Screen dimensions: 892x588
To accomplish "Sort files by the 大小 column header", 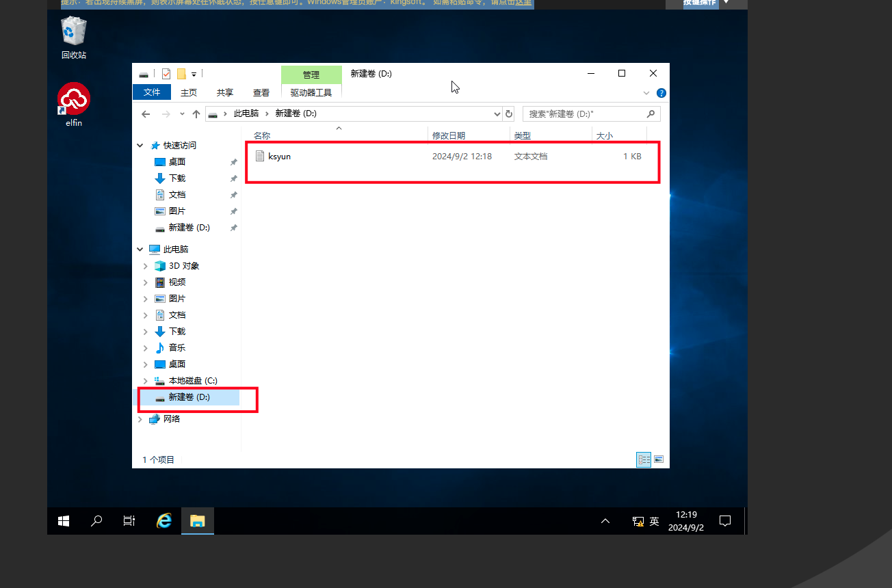I will (x=619, y=136).
